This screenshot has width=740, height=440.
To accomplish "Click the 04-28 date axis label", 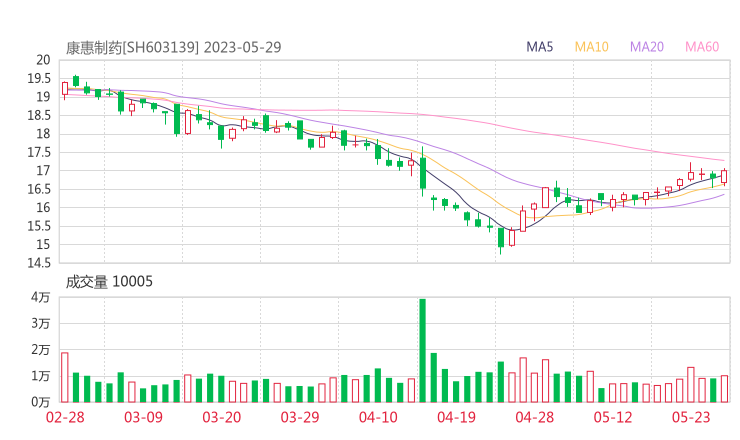I will pyautogui.click(x=535, y=417).
